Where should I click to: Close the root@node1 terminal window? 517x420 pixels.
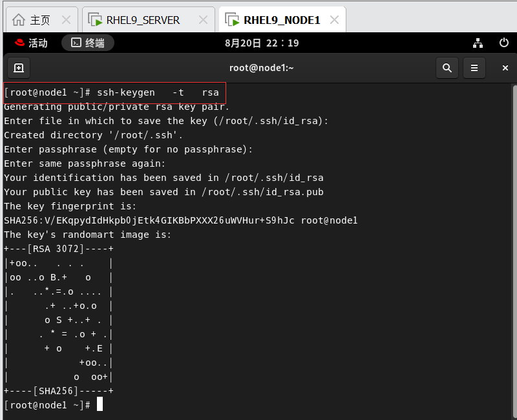(505, 68)
